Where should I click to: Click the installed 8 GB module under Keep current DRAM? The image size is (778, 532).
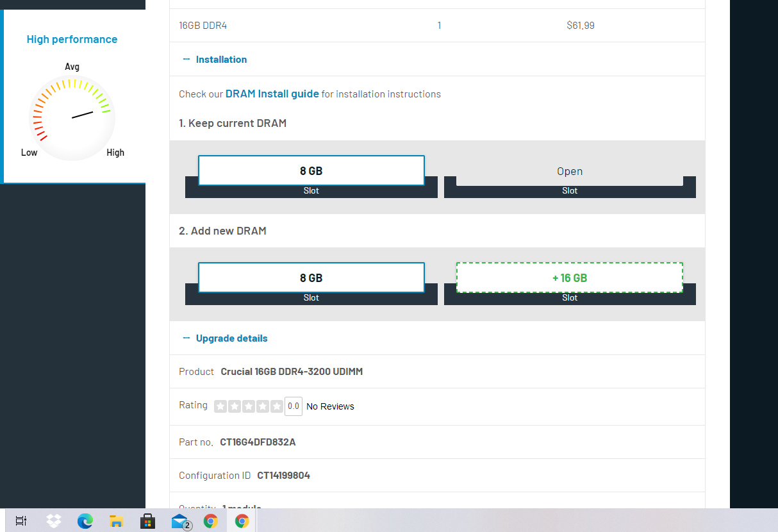[311, 170]
